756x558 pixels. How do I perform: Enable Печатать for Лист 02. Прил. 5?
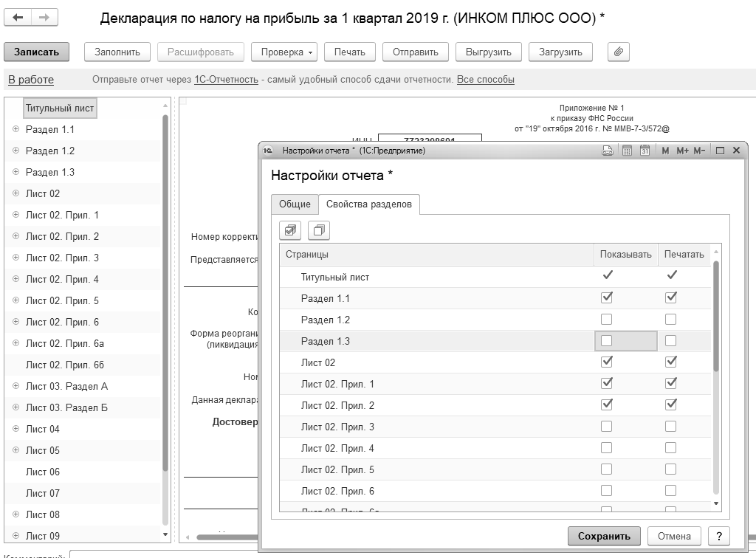click(670, 469)
